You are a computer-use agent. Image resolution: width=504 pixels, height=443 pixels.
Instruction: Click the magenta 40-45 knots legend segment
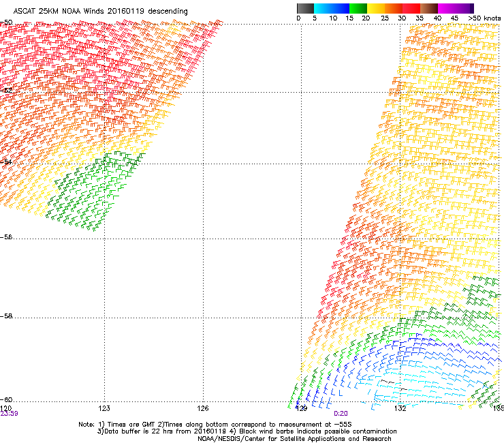[x=447, y=8]
